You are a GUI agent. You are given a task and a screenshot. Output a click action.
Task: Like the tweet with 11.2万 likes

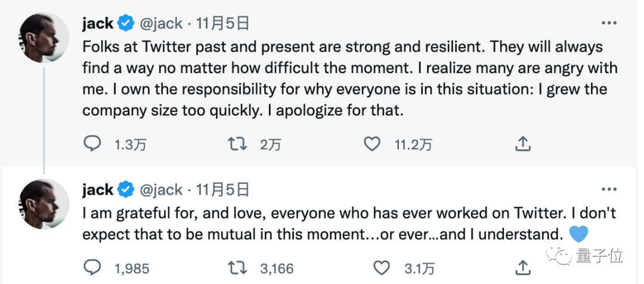(x=372, y=143)
